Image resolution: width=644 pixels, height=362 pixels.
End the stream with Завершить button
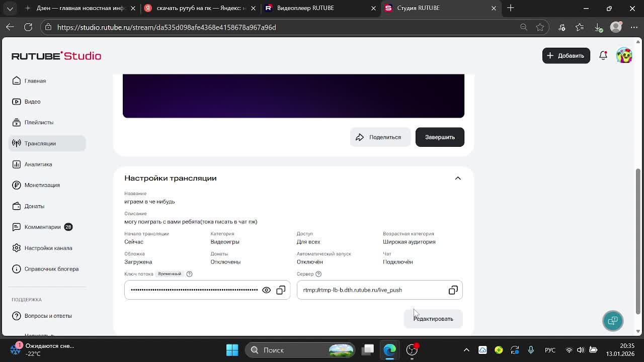tap(440, 137)
